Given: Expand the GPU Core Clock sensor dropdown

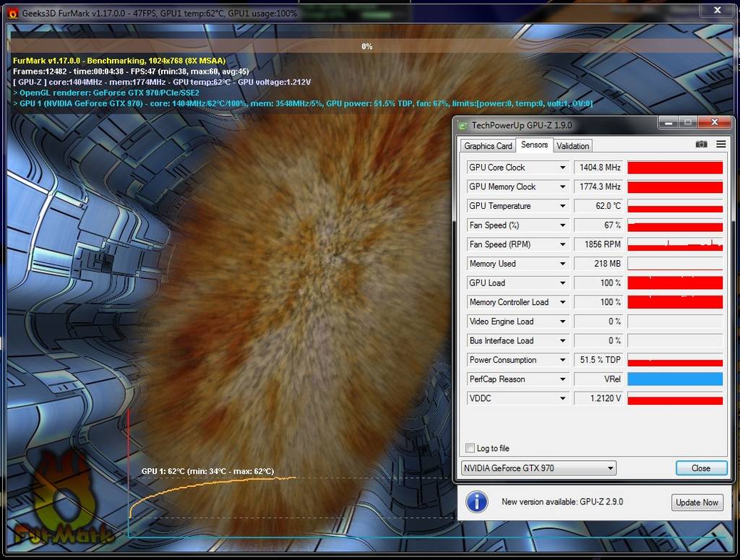Looking at the screenshot, I should 562,168.
